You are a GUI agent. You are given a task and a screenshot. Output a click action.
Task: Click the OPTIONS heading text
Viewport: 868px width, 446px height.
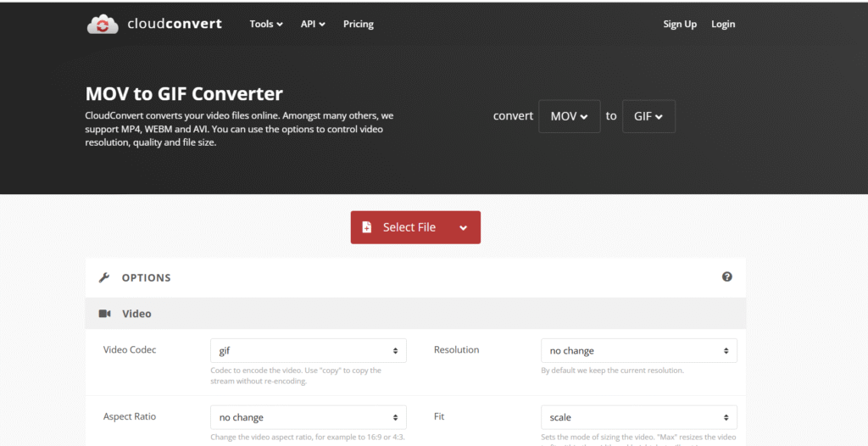click(146, 277)
